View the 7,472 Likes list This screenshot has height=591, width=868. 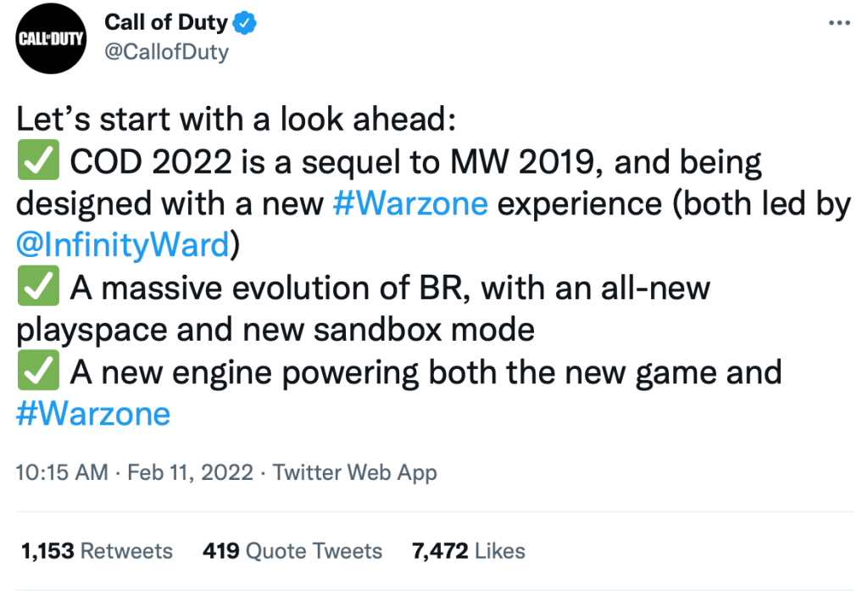(x=468, y=550)
